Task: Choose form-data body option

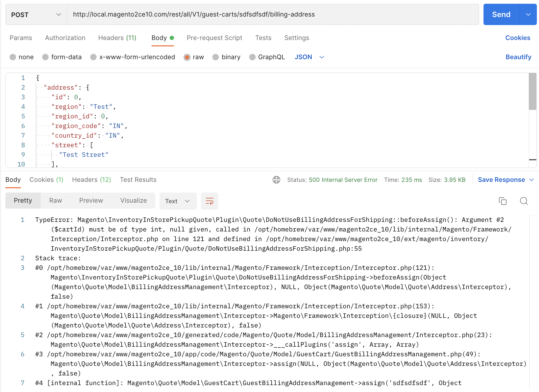Action: pyautogui.click(x=45, y=57)
